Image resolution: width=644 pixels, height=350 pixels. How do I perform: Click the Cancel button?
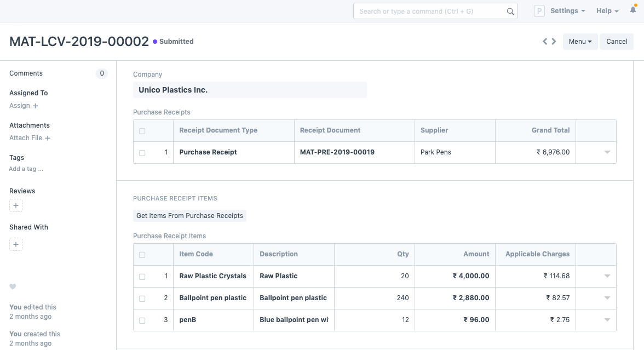tap(617, 42)
